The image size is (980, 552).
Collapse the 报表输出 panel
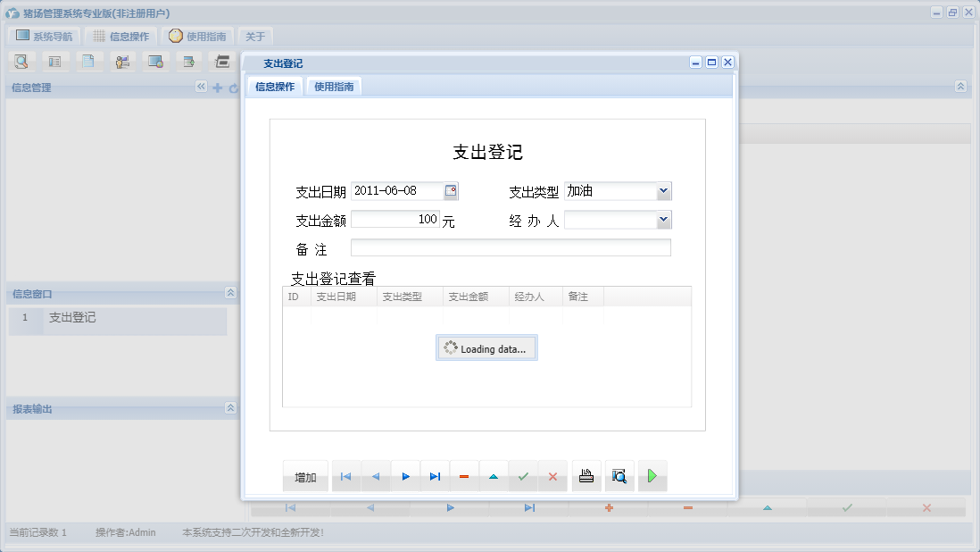[x=230, y=409]
